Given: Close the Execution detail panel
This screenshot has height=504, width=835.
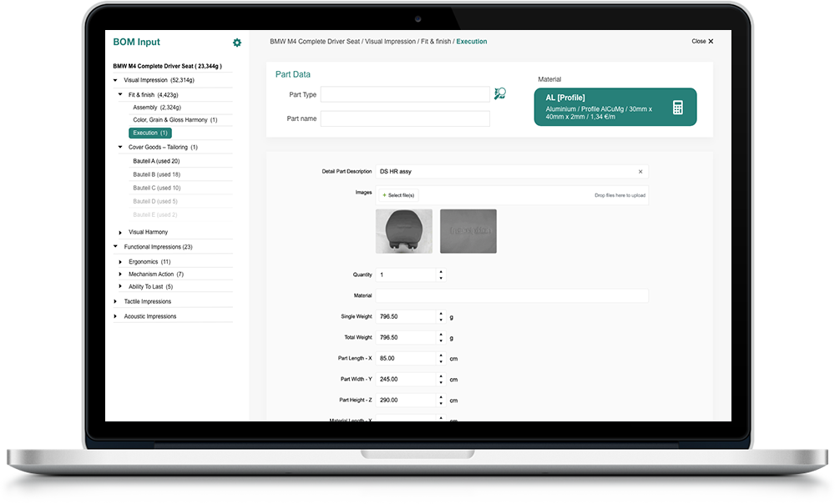Looking at the screenshot, I should [x=702, y=41].
